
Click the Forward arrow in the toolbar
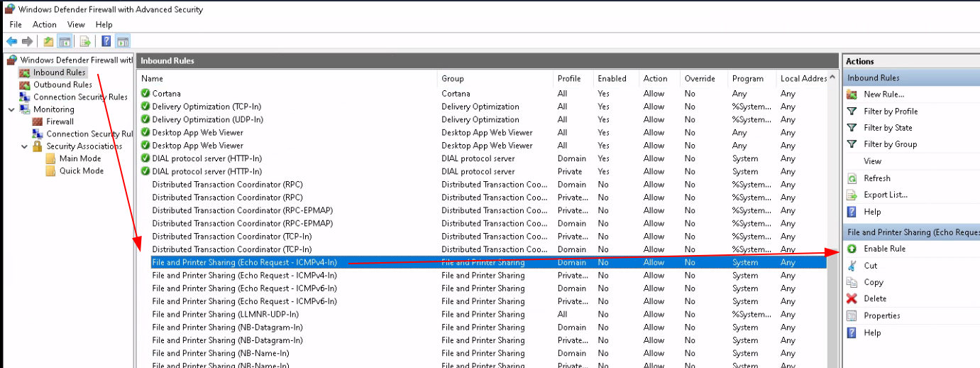pos(27,41)
